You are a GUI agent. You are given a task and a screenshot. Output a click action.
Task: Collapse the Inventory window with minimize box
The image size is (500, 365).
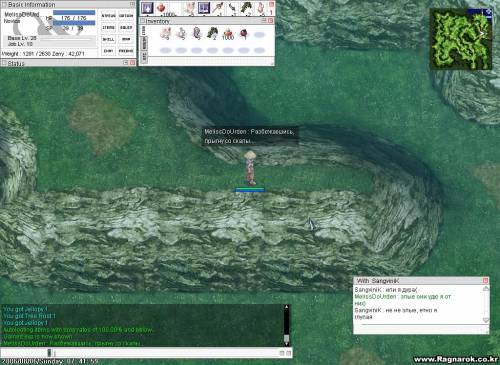point(264,21)
